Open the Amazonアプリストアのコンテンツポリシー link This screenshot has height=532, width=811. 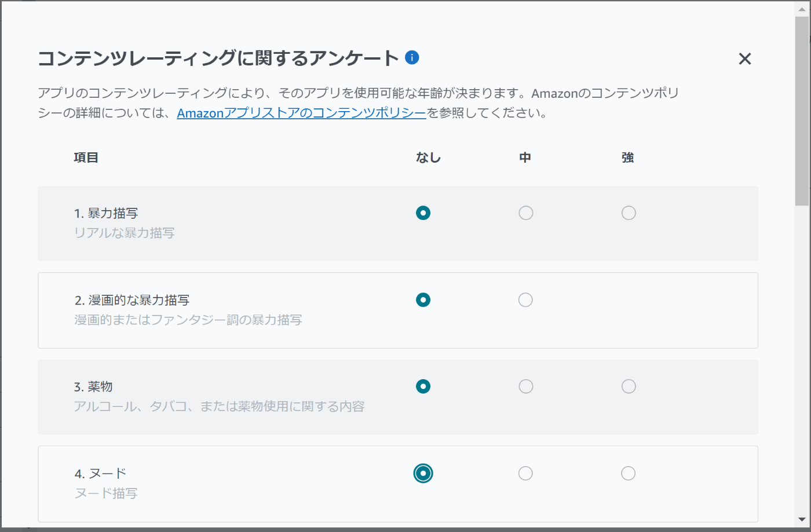point(301,113)
